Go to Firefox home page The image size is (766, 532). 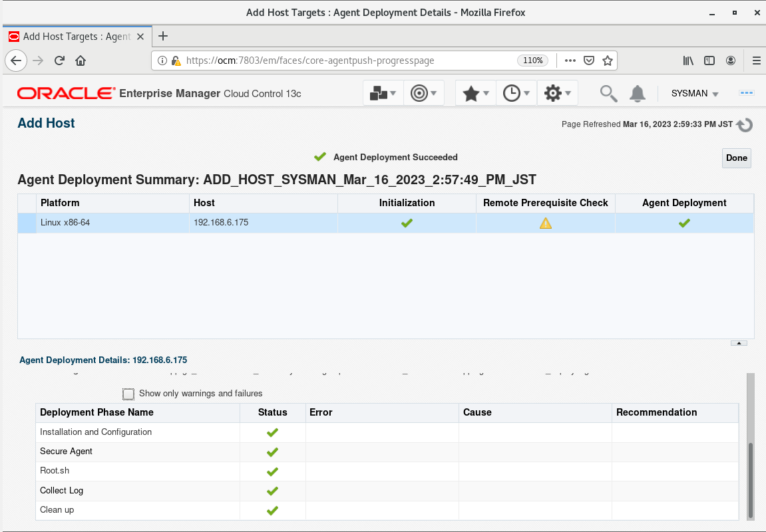click(81, 61)
